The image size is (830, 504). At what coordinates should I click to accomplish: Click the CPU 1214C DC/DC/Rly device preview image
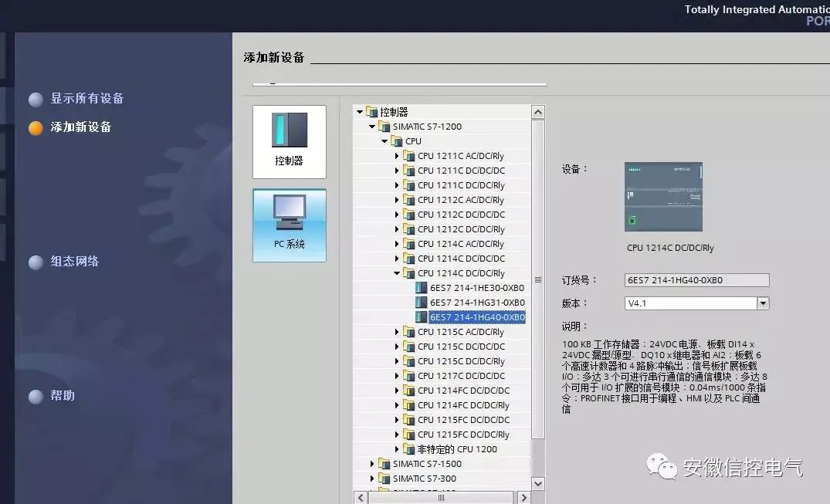[x=663, y=195]
